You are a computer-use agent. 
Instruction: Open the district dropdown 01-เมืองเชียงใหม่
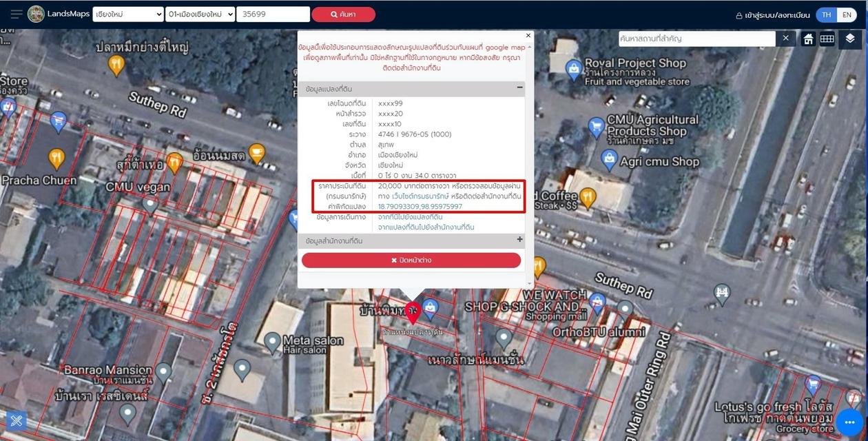pos(200,14)
